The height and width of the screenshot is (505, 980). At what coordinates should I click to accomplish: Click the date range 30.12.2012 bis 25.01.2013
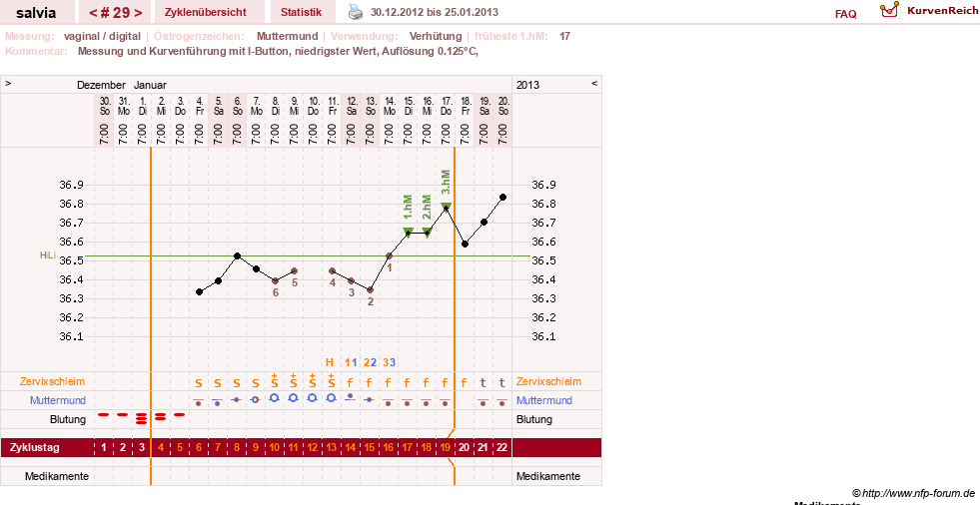435,12
